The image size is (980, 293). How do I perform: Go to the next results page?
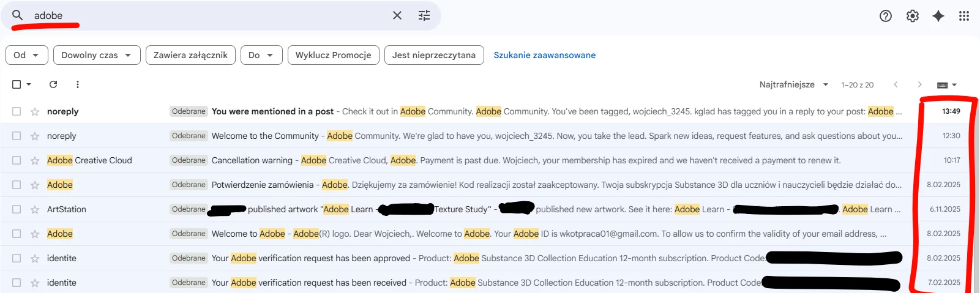[919, 84]
